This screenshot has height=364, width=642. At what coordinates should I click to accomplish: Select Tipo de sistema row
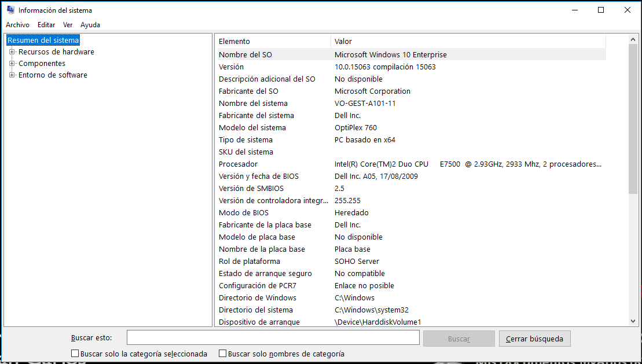click(412, 139)
